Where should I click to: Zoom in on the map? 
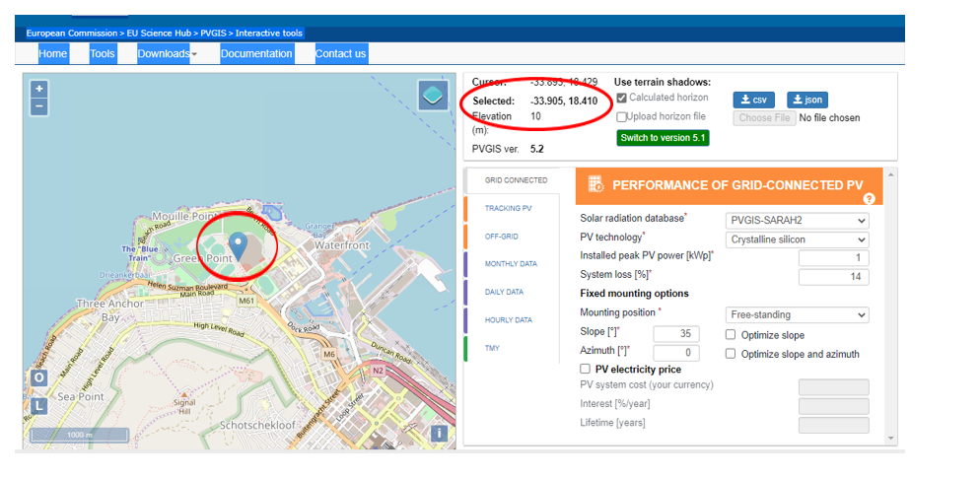pos(39,89)
